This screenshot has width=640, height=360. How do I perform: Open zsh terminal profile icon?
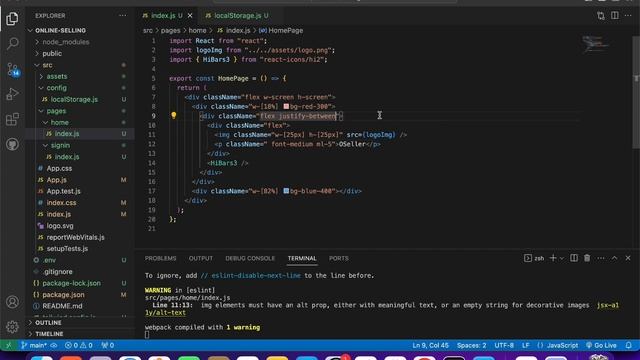click(x=533, y=258)
